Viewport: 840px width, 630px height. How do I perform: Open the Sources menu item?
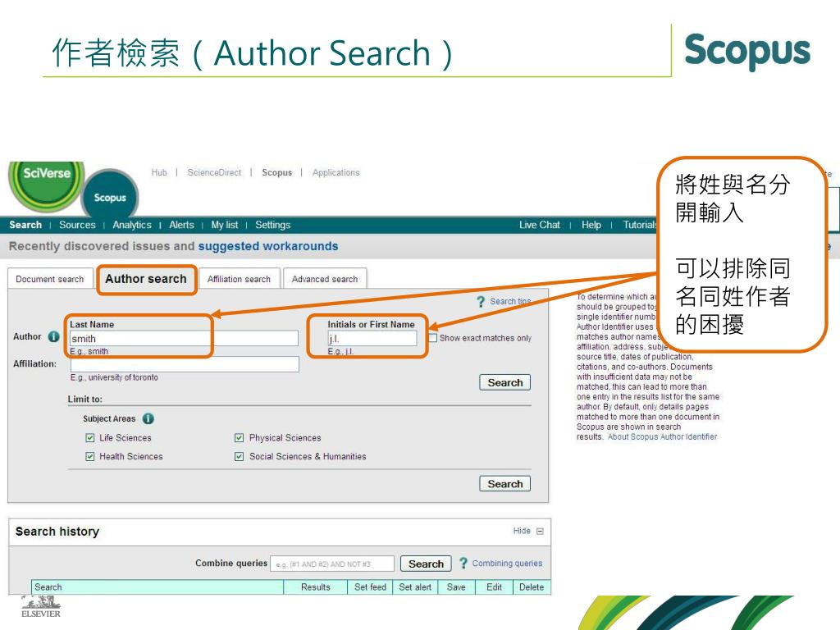(77, 225)
